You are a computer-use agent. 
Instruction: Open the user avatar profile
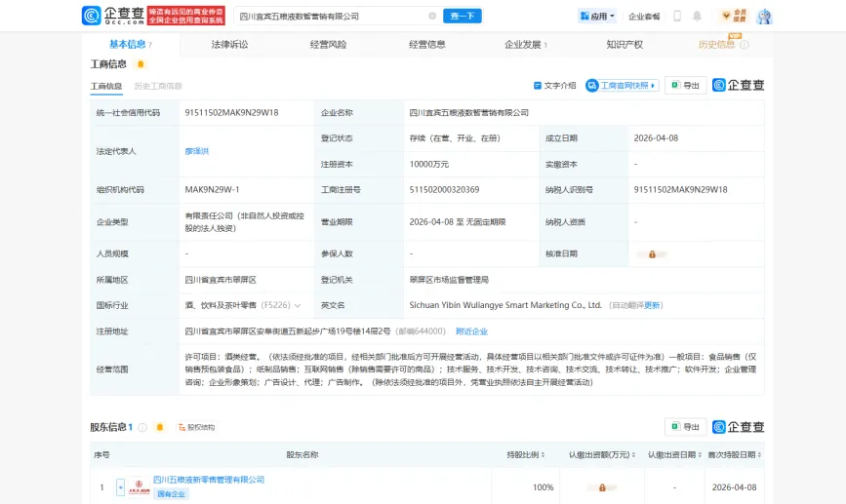coord(764,17)
